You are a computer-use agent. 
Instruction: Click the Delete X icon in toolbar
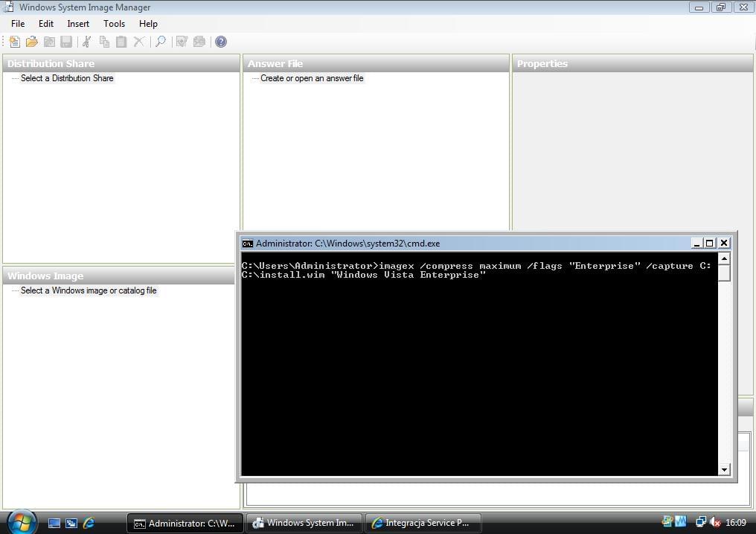[x=138, y=42]
